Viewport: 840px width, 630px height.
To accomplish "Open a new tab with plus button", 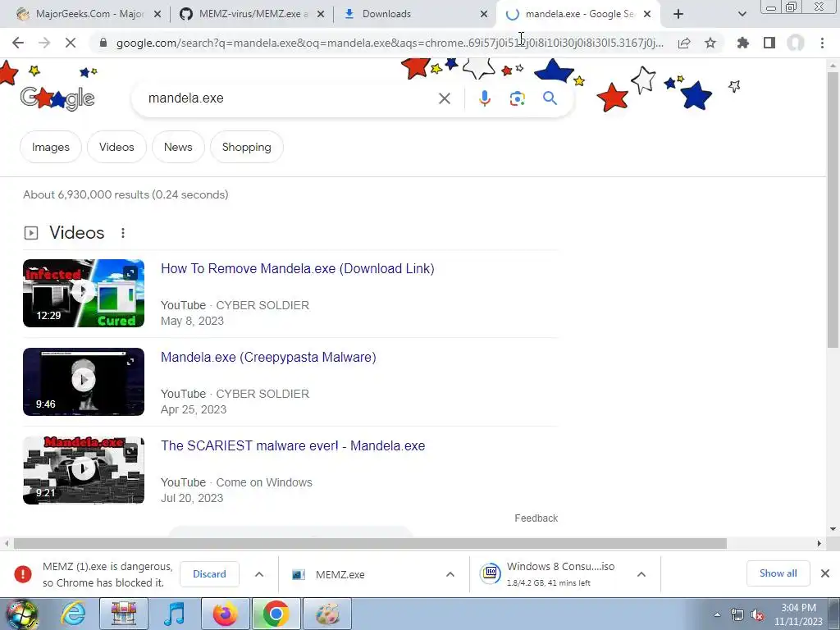I will 678,15.
